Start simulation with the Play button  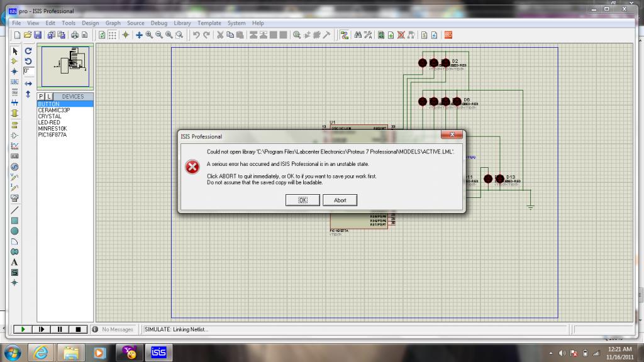tap(23, 329)
